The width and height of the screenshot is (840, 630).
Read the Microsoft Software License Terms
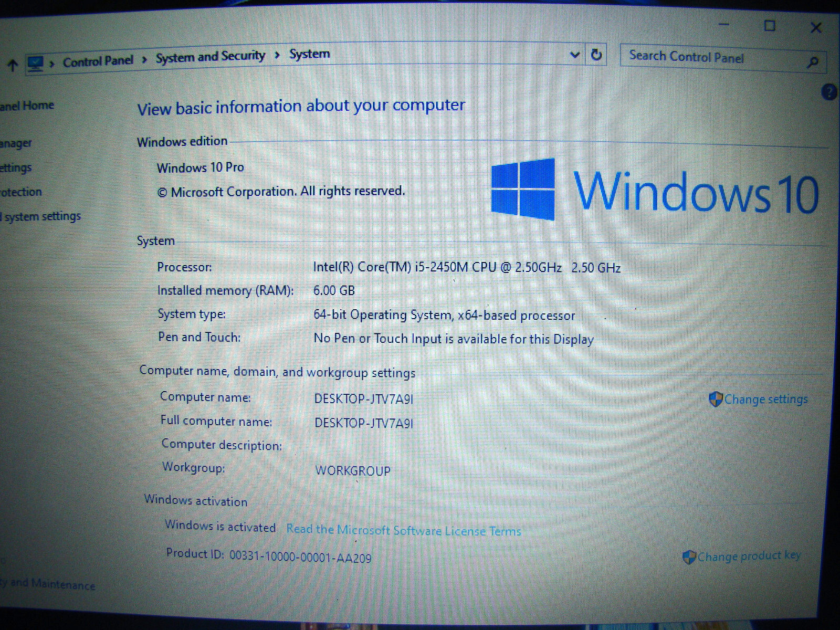click(x=404, y=530)
